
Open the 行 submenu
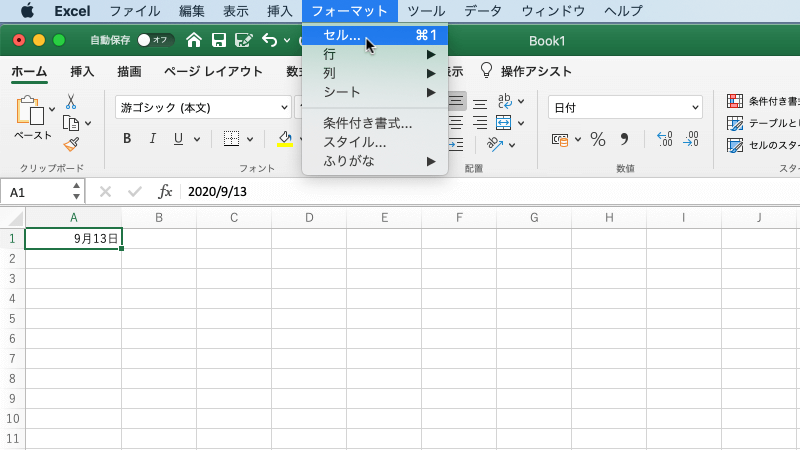click(x=375, y=54)
